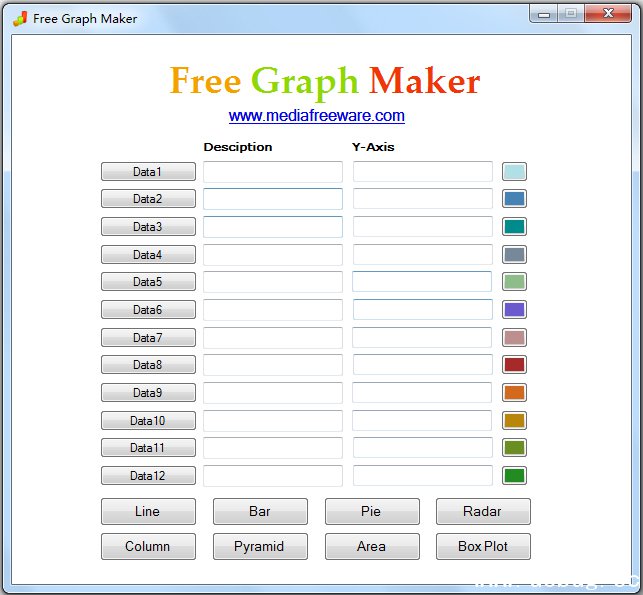Viewport: 643px width, 595px height.
Task: Open the www.mediafreeware.com link
Action: pyautogui.click(x=316, y=116)
